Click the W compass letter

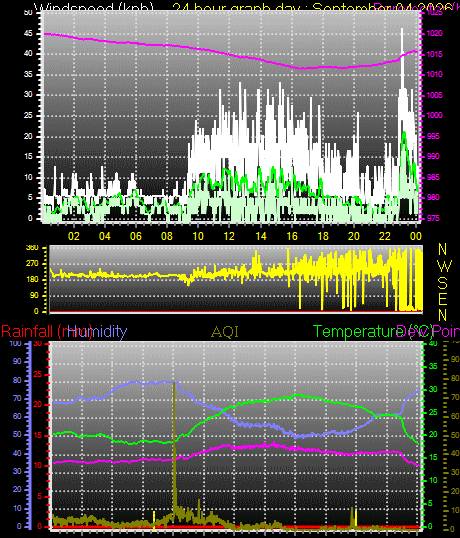(x=445, y=266)
